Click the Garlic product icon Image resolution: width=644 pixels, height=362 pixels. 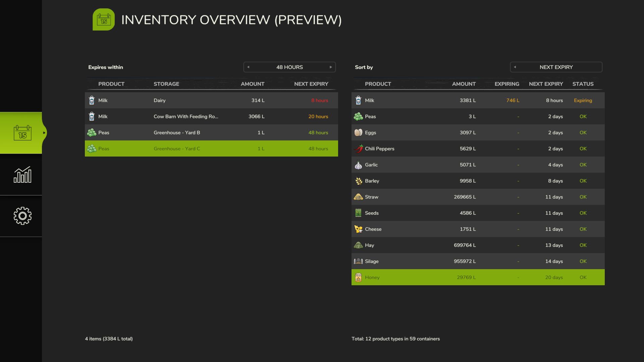[358, 165]
